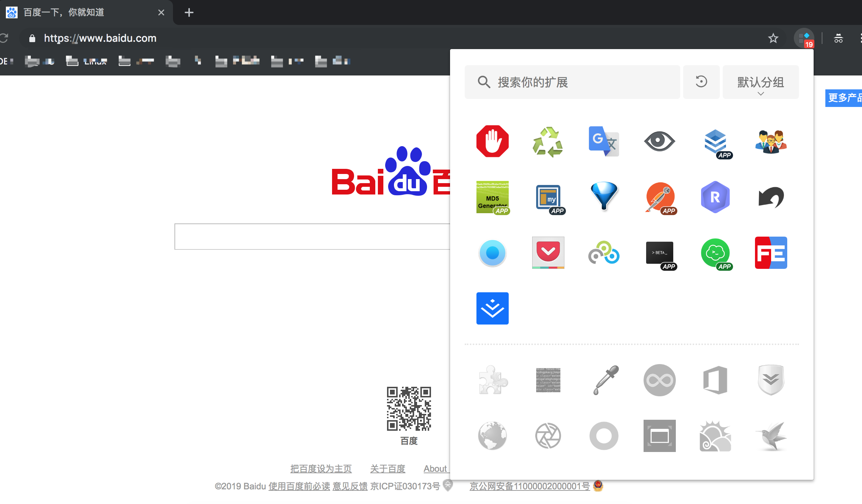Launch the Google Translate extension

604,141
